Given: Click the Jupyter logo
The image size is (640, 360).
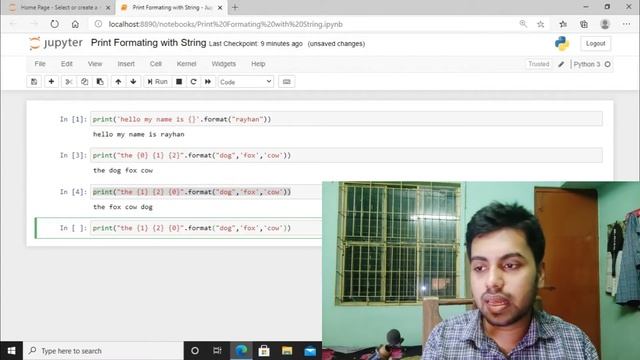Looking at the screenshot, I should [x=56, y=43].
